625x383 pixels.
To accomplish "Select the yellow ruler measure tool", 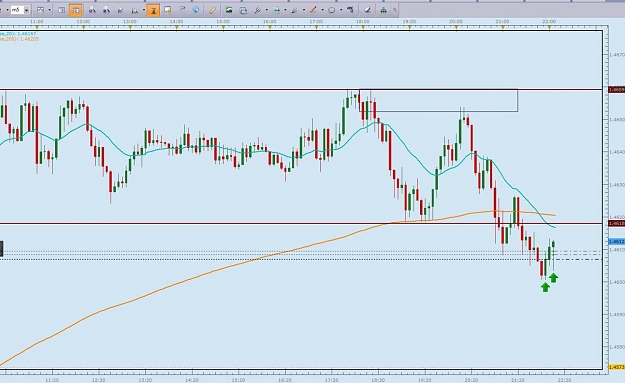I will coord(212,10).
